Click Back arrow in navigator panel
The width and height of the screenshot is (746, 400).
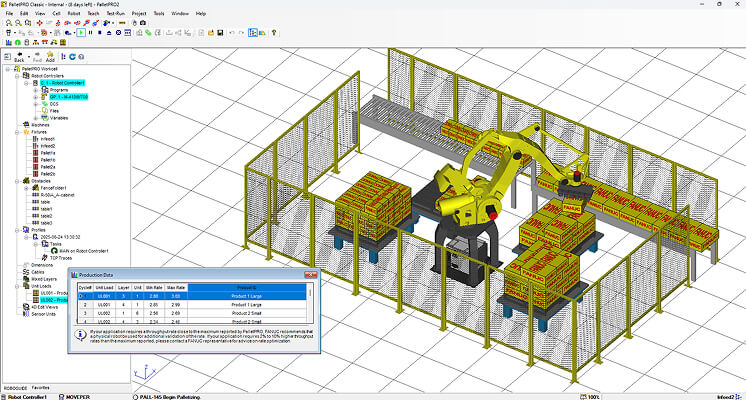coord(19,57)
